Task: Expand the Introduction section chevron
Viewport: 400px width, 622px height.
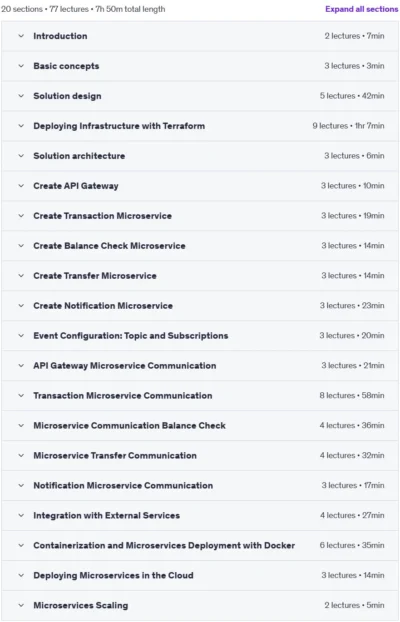Action: (x=21, y=36)
